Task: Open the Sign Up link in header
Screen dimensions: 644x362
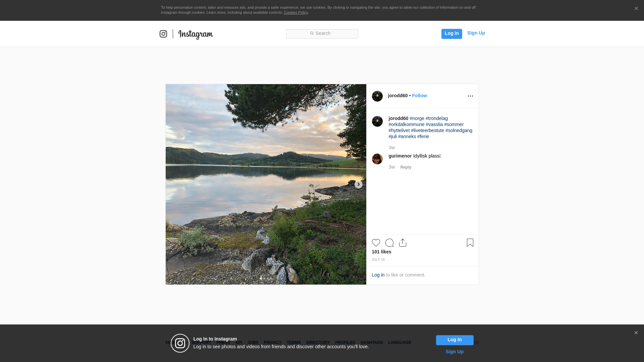Action: [x=476, y=33]
